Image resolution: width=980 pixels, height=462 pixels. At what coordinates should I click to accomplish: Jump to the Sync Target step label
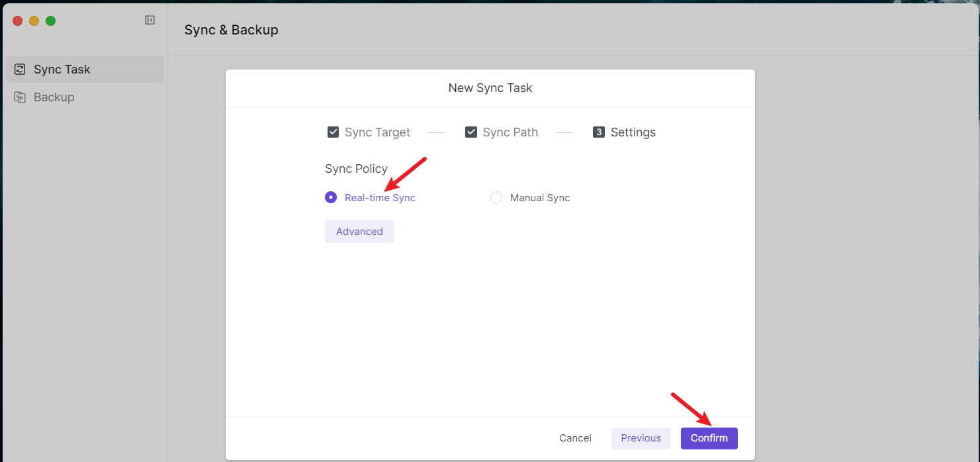click(377, 132)
